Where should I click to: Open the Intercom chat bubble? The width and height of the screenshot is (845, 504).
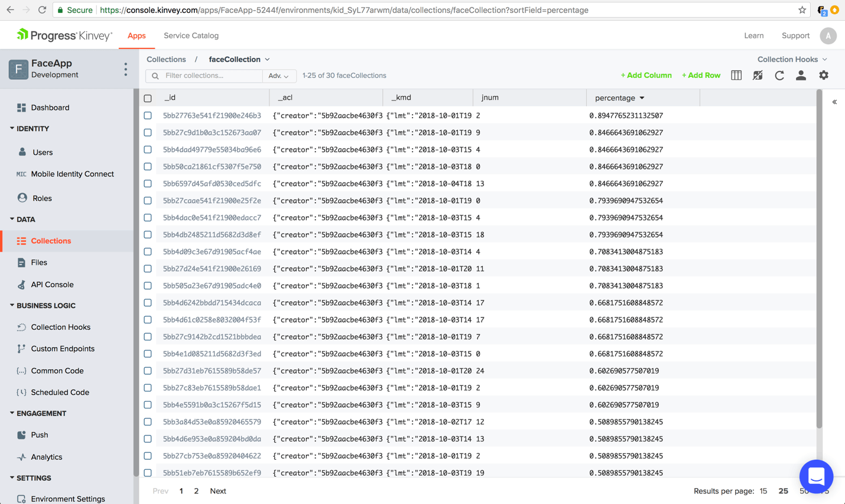pos(816,477)
